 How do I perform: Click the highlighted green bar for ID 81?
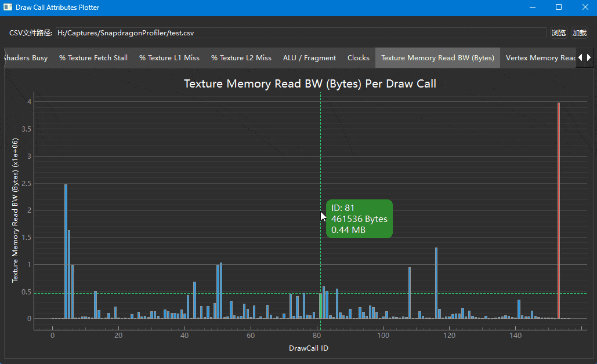coord(320,306)
